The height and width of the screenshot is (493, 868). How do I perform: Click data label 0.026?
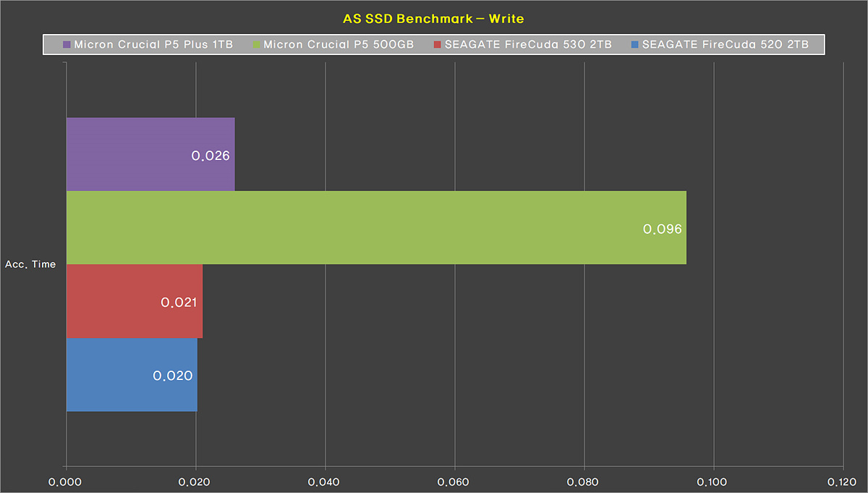(x=210, y=156)
